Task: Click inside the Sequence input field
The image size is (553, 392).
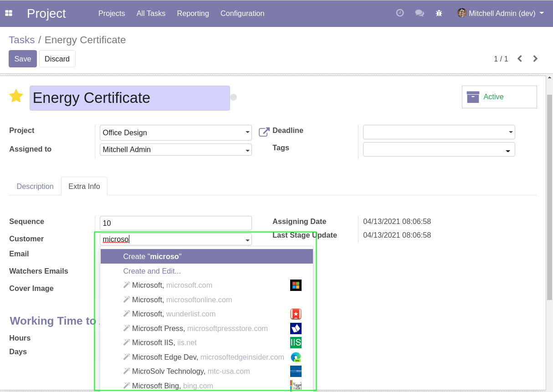Action: coord(175,223)
